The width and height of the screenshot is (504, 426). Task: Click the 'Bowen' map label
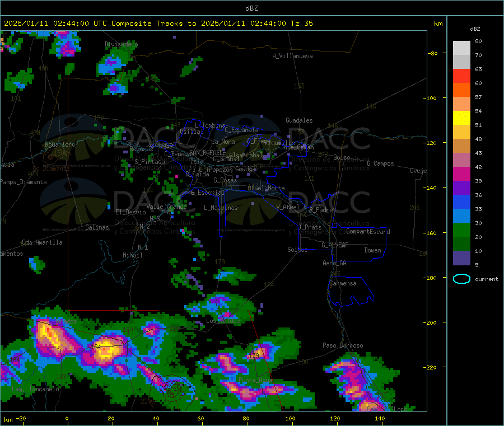372,250
